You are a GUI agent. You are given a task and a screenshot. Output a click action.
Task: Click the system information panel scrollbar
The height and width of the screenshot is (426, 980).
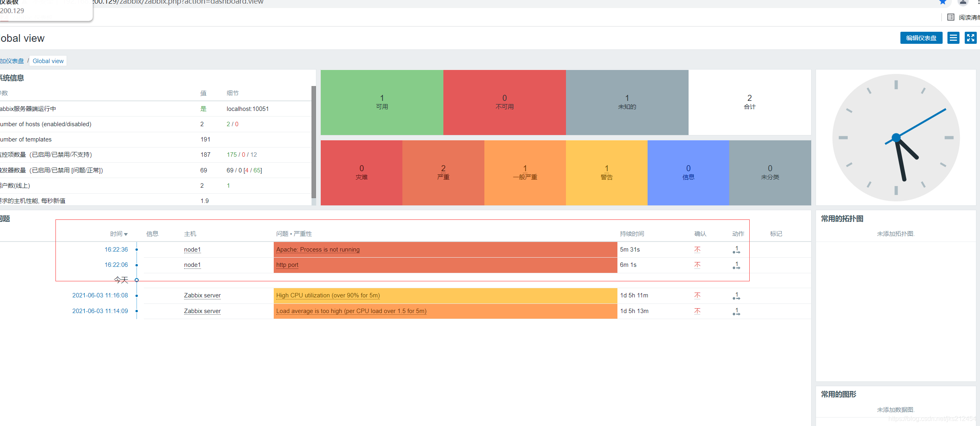pyautogui.click(x=314, y=141)
